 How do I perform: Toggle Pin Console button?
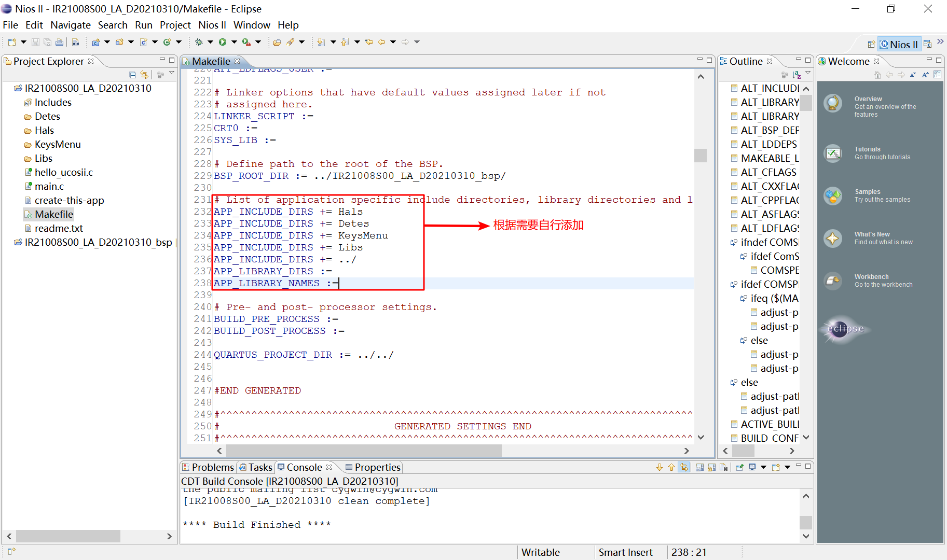pyautogui.click(x=740, y=467)
